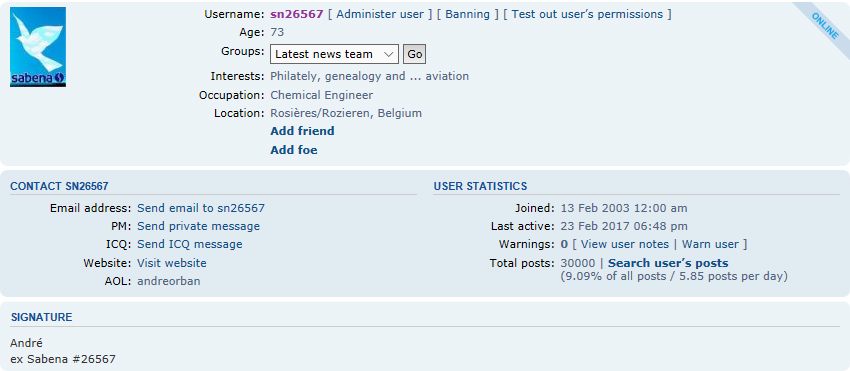This screenshot has width=850, height=371.
Task: Click the Go button next to Groups
Action: pos(415,54)
